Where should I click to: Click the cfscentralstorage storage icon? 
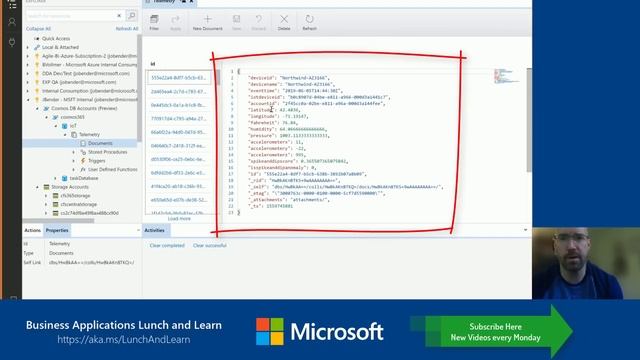tap(55, 204)
